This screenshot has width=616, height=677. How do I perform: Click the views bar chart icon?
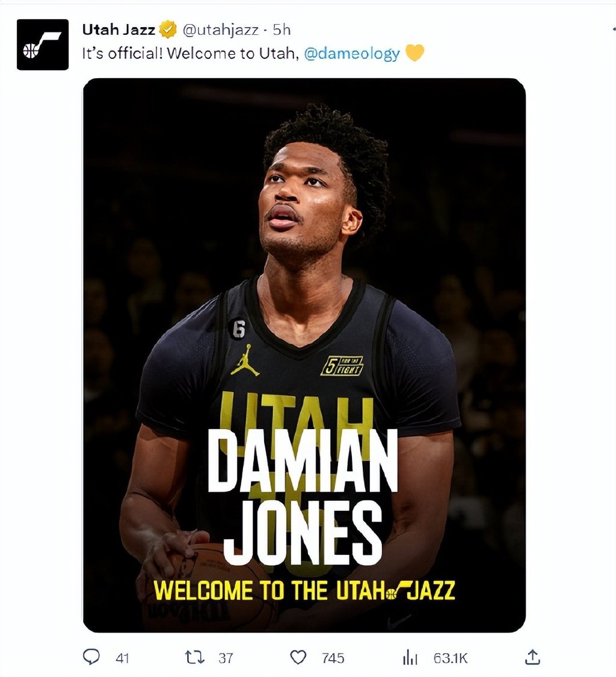point(410,658)
